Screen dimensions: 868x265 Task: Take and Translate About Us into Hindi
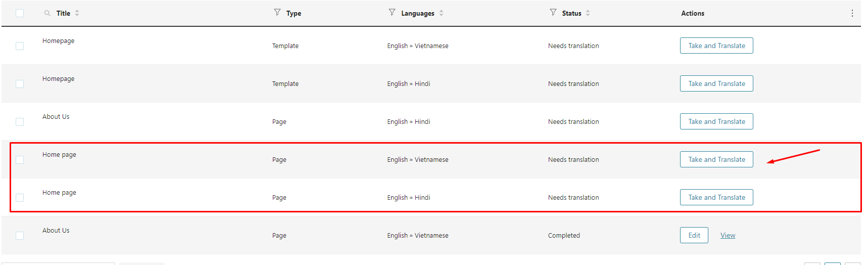[x=716, y=121]
